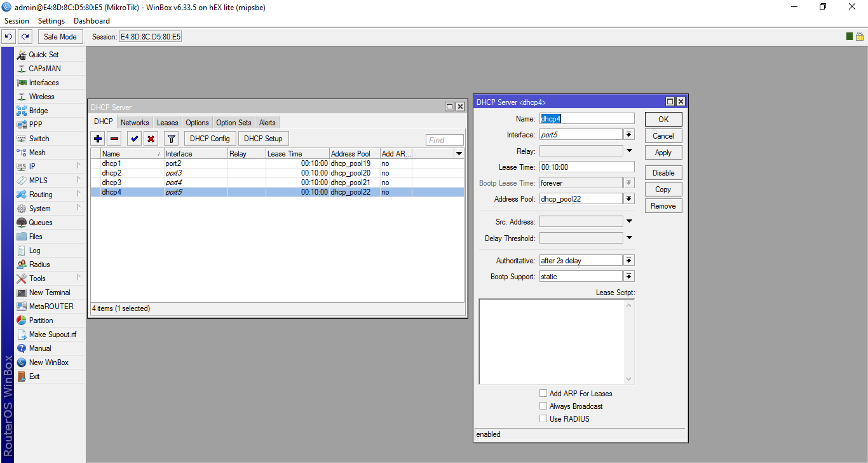Click the red minus remove icon

(x=114, y=139)
